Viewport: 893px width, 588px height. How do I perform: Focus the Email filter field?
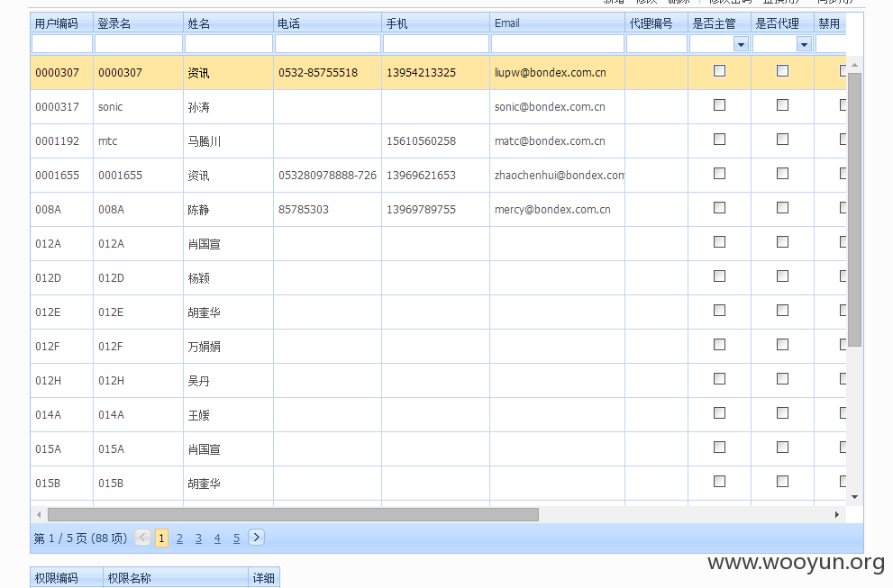(x=558, y=44)
